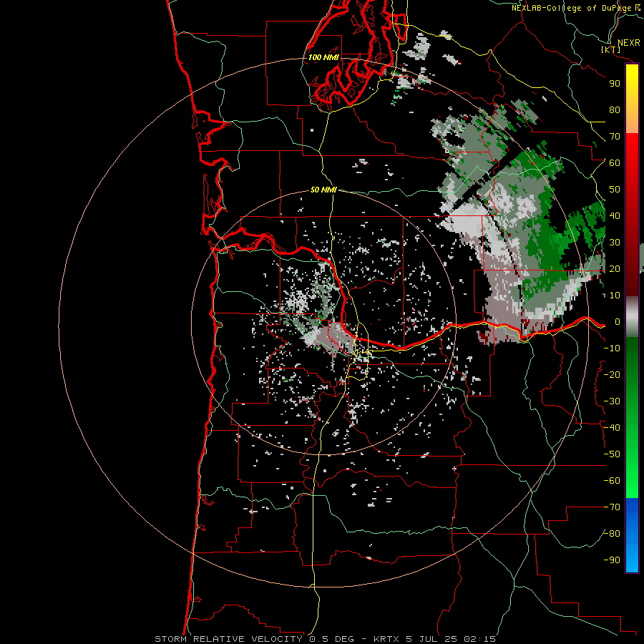Click the "-50" scale value

point(612,454)
